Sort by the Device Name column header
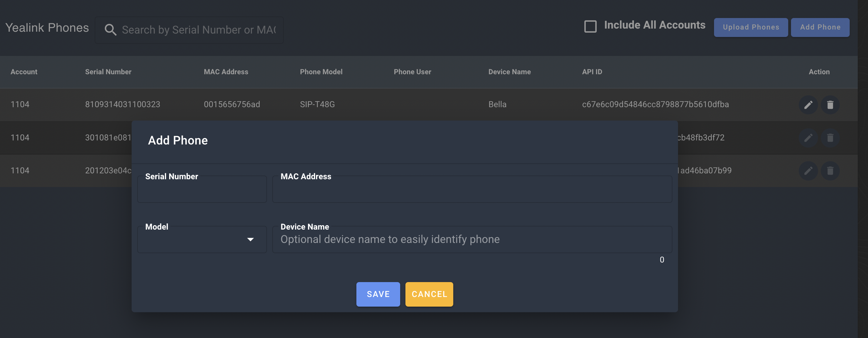868x338 pixels. (x=509, y=72)
